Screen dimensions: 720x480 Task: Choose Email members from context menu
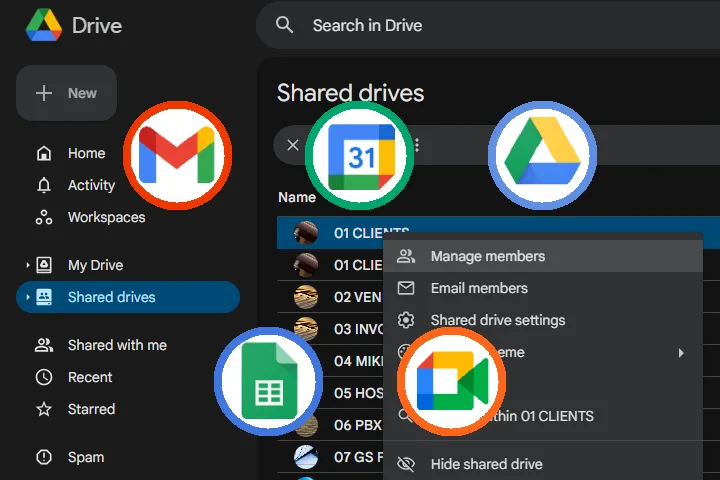[x=543, y=288]
